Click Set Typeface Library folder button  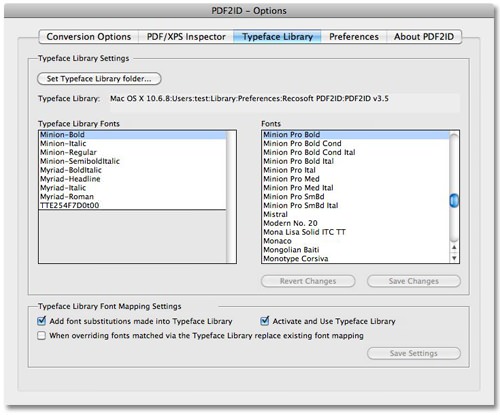[99, 79]
